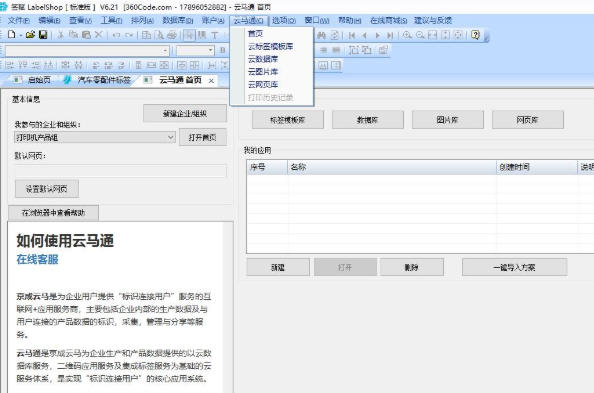594x393 pixels.
Task: Click the Copy toolbar icon
Action: click(x=73, y=35)
